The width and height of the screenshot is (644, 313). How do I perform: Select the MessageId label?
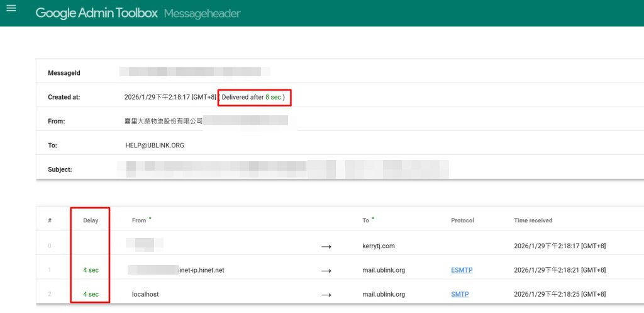point(64,73)
